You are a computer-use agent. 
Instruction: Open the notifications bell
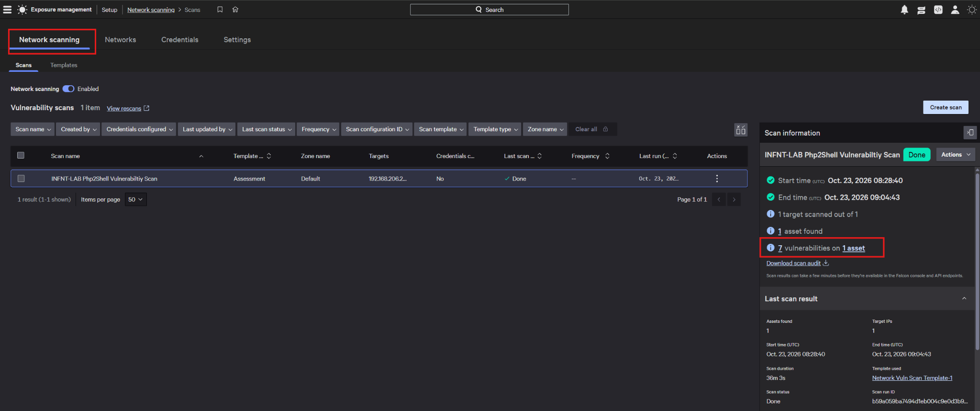[x=904, y=10]
